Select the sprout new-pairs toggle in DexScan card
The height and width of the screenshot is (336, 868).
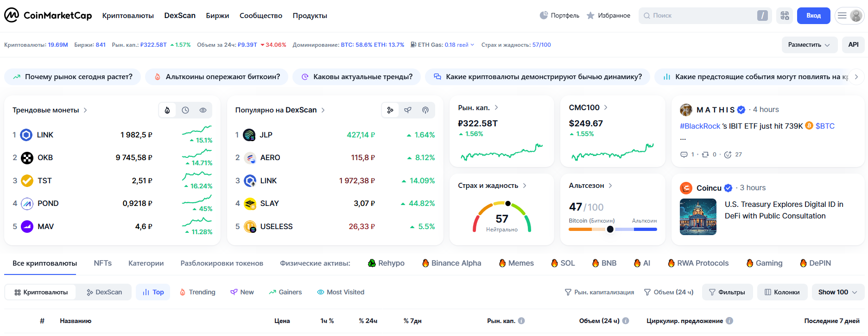tap(408, 110)
